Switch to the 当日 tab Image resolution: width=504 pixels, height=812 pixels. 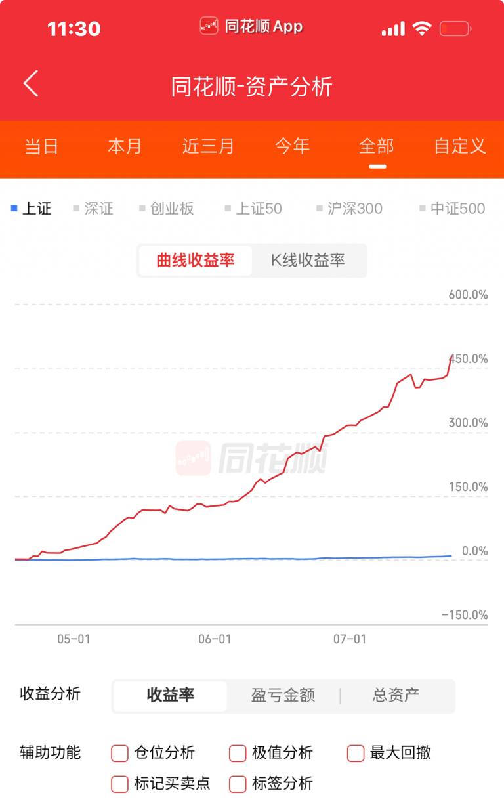pyautogui.click(x=42, y=146)
